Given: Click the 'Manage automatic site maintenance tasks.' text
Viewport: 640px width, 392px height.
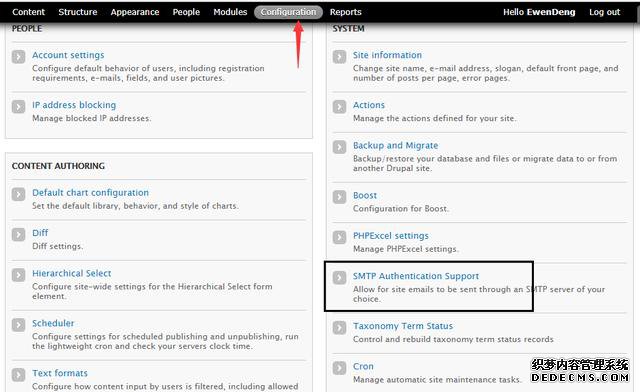Looking at the screenshot, I should [437, 379].
